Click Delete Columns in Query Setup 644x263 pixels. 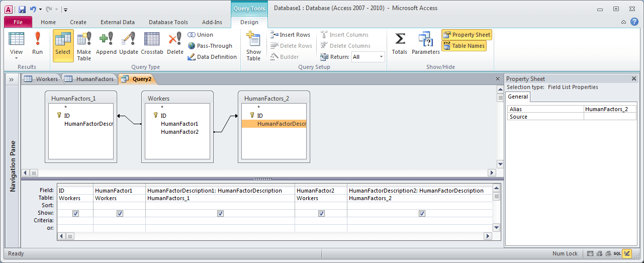click(345, 46)
